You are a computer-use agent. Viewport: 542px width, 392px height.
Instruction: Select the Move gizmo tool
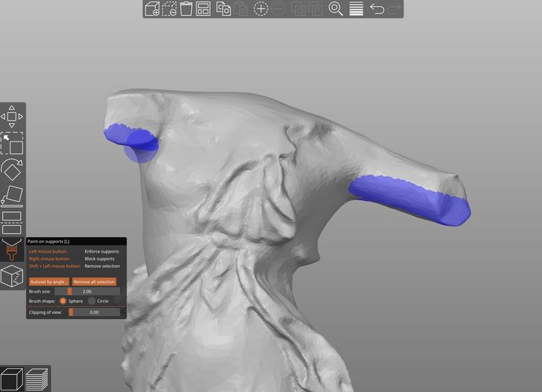pyautogui.click(x=11, y=116)
